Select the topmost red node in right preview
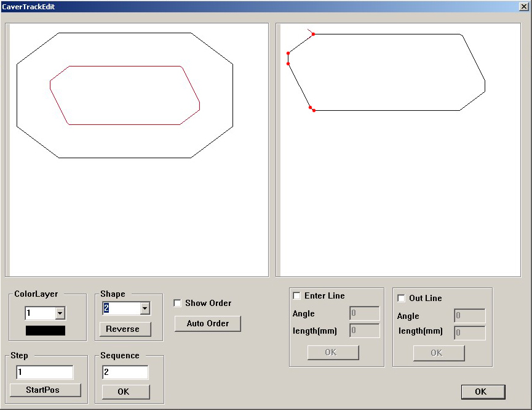This screenshot has height=410, width=532. [313, 34]
